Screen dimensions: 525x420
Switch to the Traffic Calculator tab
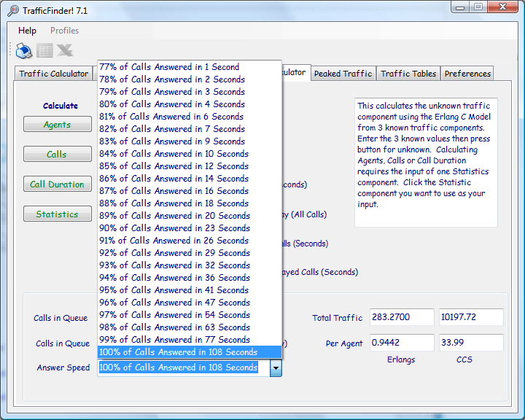(53, 74)
